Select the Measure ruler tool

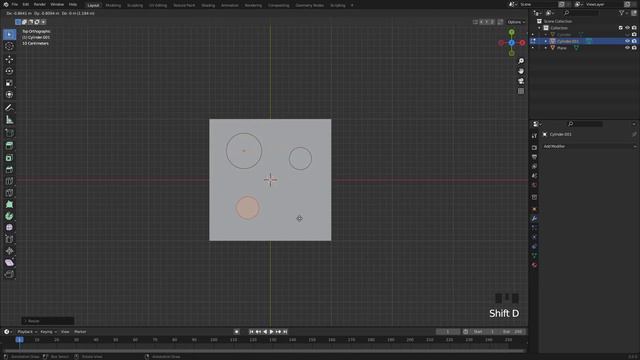tap(9, 120)
